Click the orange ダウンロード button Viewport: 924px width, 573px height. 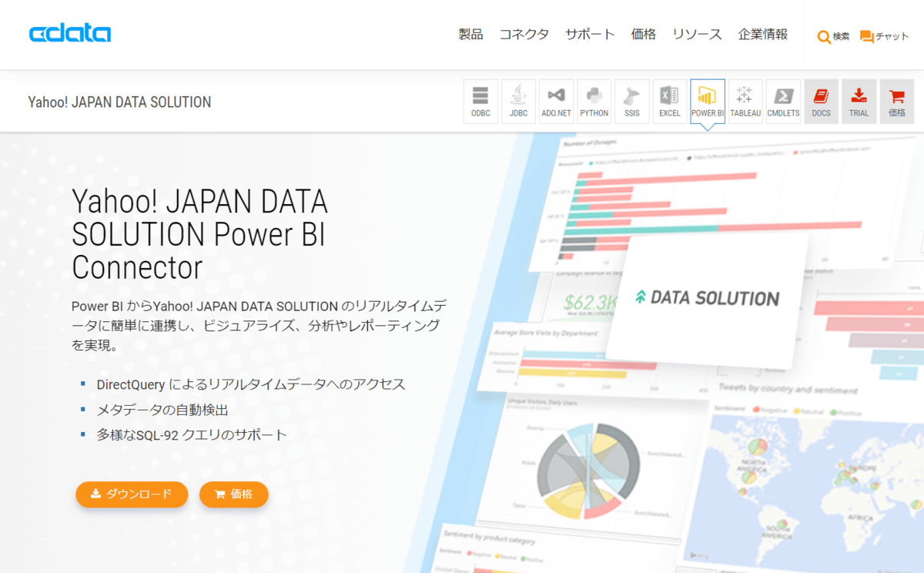coord(132,494)
